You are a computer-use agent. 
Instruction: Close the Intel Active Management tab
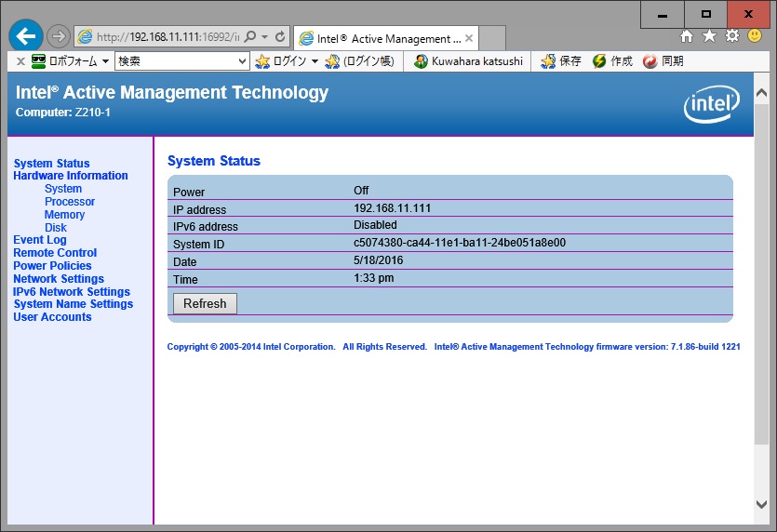point(469,38)
